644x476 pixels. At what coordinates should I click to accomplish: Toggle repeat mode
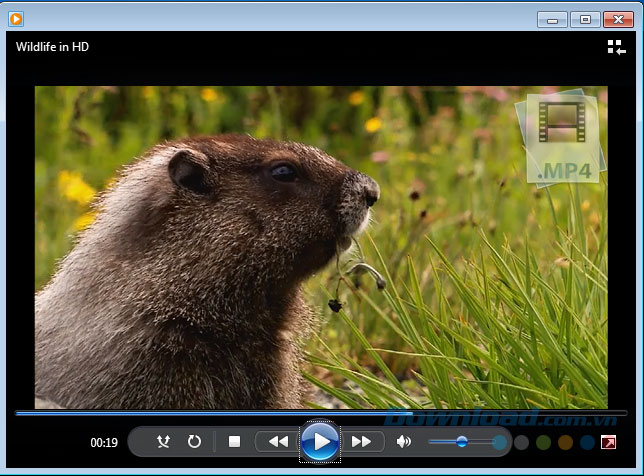[x=194, y=441]
